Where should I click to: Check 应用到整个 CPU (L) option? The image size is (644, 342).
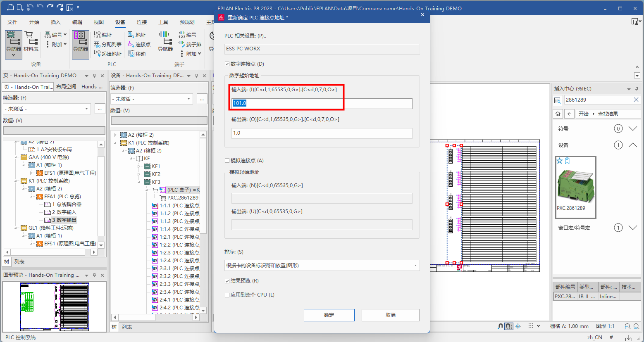click(227, 294)
